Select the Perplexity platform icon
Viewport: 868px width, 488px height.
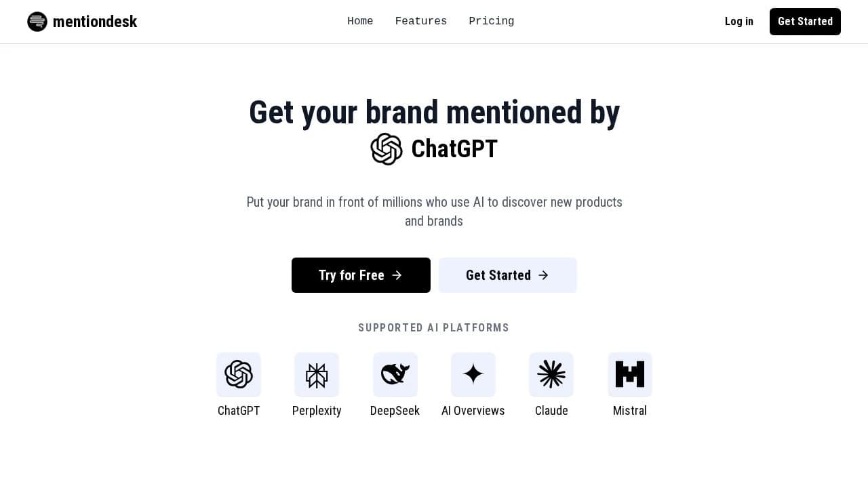tap(317, 374)
